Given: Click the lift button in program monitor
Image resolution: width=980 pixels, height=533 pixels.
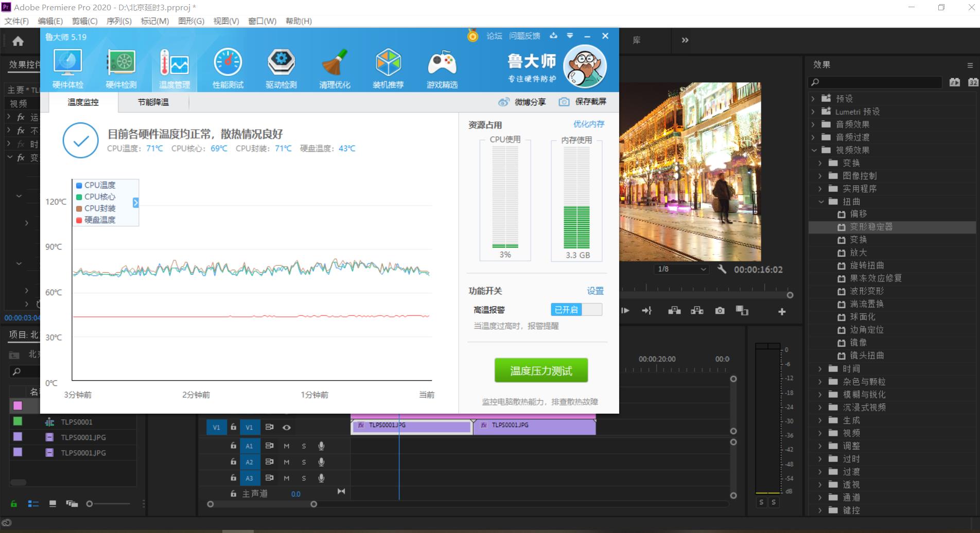Looking at the screenshot, I should [674, 311].
